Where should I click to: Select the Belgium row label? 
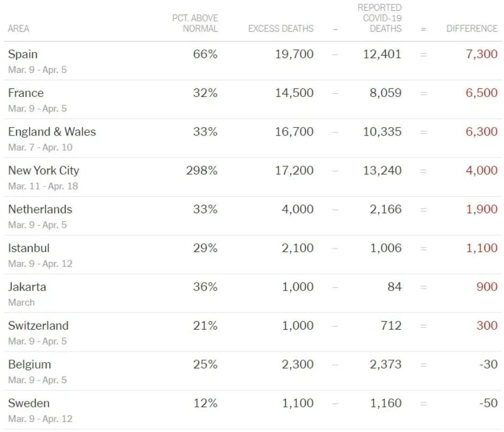(29, 364)
